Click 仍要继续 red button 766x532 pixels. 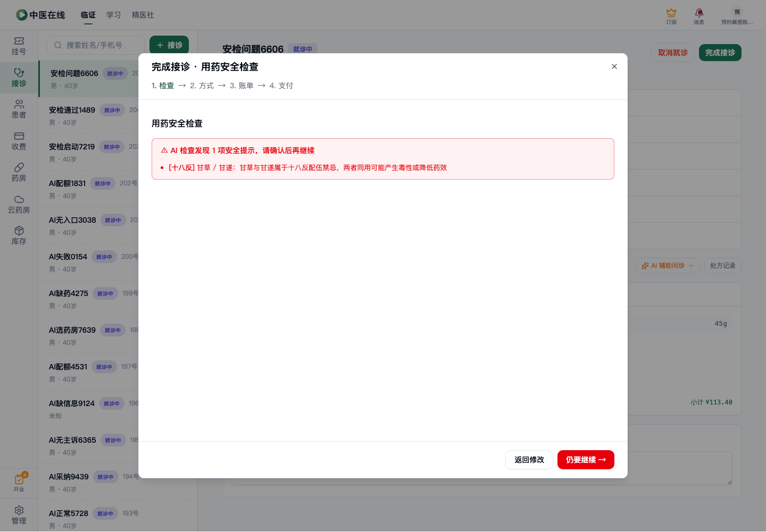coord(586,460)
